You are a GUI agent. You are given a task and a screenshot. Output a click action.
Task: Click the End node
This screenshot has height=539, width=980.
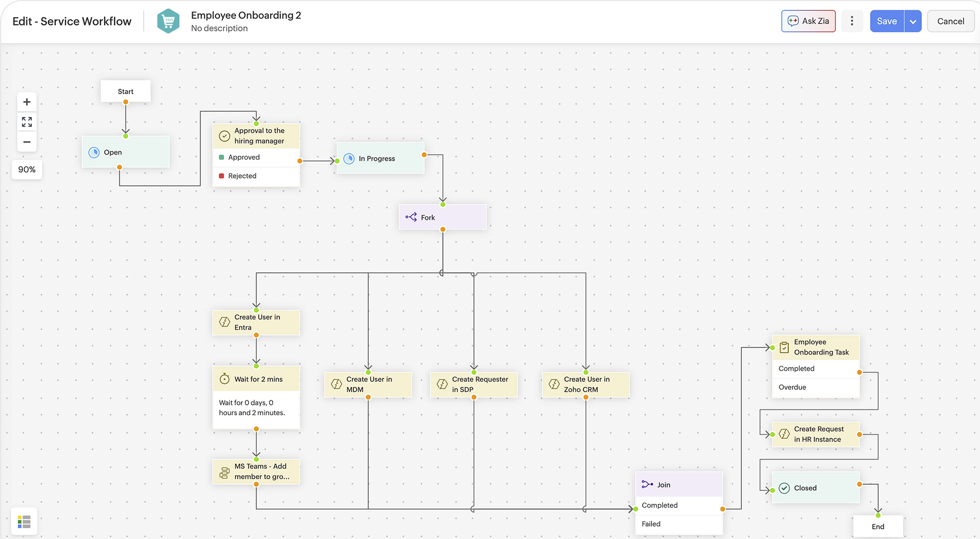pyautogui.click(x=878, y=526)
